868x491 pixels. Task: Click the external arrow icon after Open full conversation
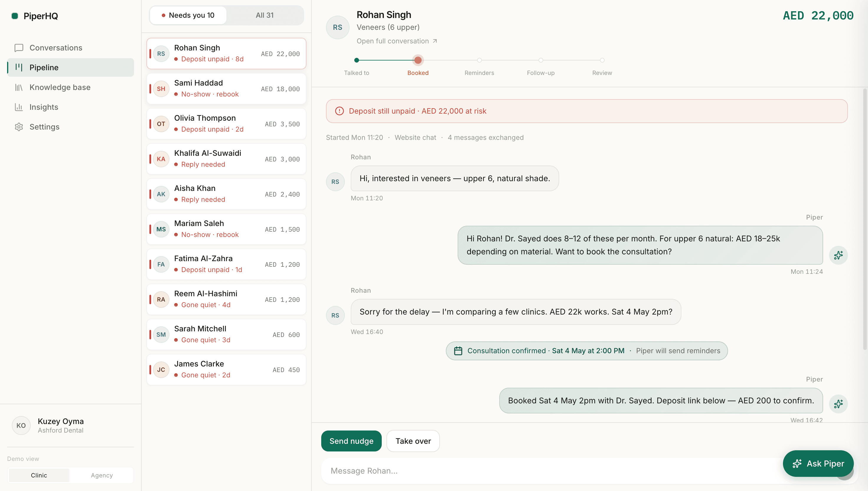click(435, 41)
